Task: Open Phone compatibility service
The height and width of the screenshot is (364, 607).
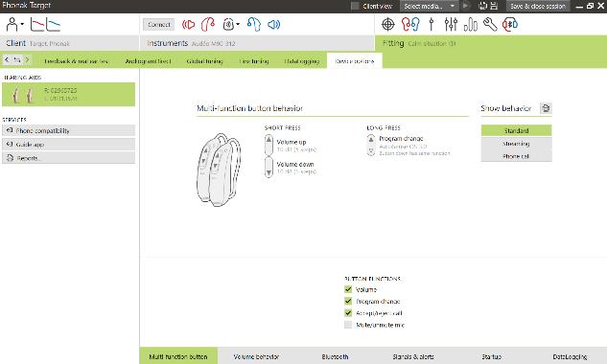Action: coord(68,130)
